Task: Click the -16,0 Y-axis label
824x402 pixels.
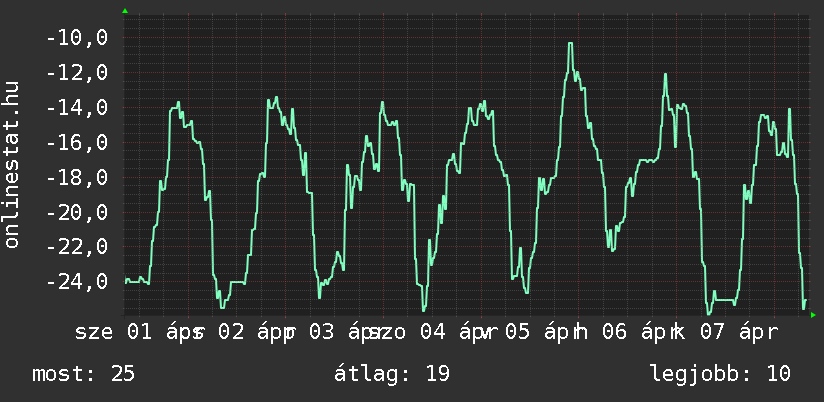Action: 76,143
